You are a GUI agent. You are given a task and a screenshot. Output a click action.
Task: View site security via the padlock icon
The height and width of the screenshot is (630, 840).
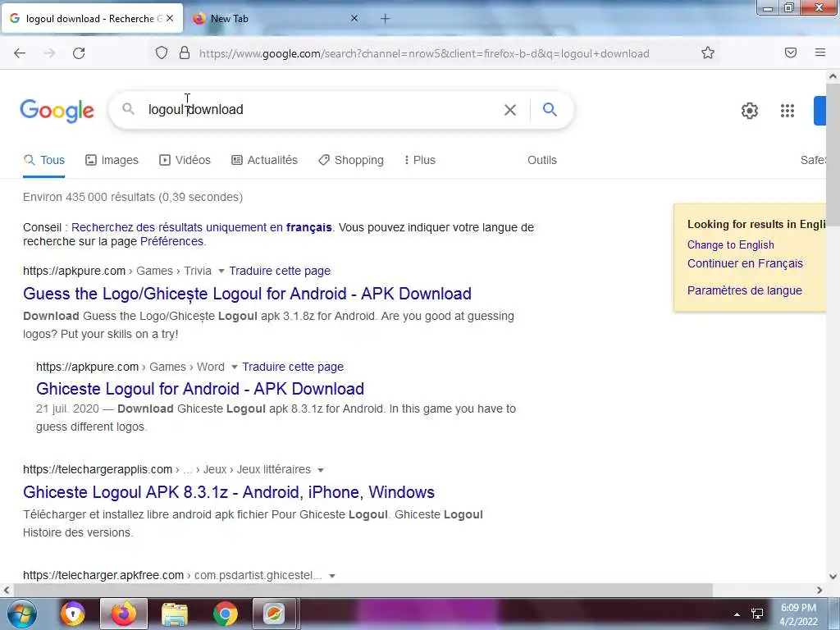pyautogui.click(x=185, y=53)
